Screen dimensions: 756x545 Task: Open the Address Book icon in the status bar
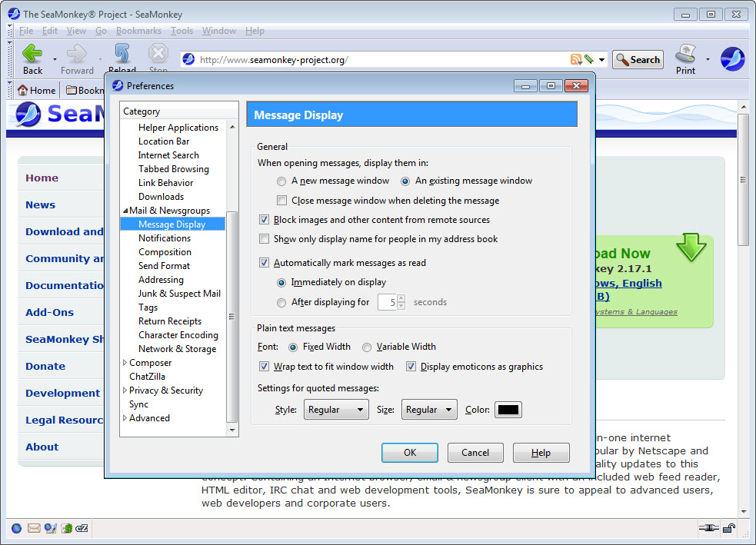click(67, 528)
